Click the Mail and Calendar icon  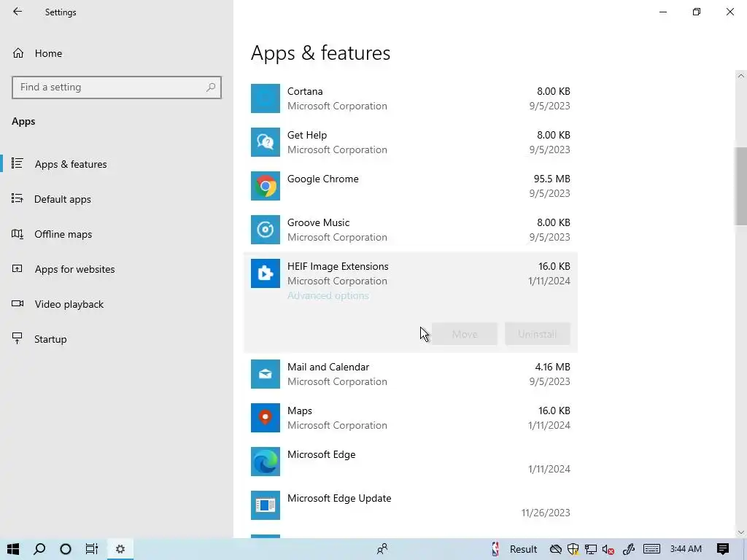click(266, 374)
